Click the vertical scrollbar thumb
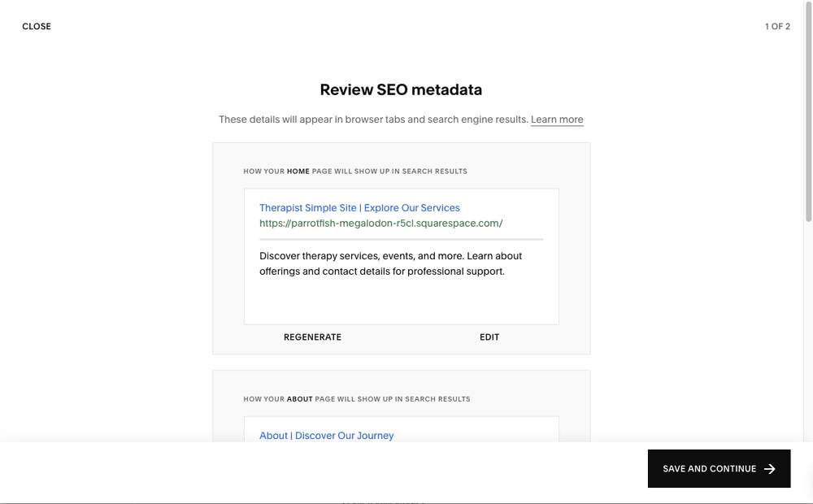Image resolution: width=813 pixels, height=504 pixels. pyautogui.click(x=808, y=111)
